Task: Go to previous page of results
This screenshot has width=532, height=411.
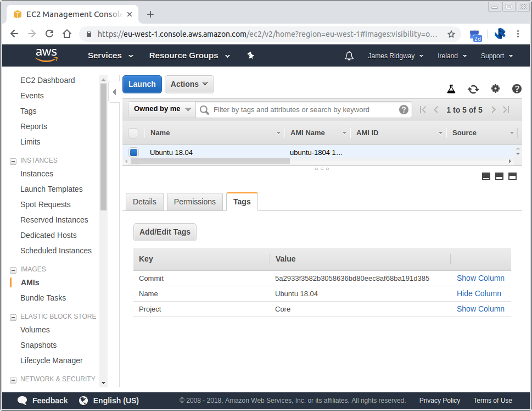Action: tap(436, 110)
